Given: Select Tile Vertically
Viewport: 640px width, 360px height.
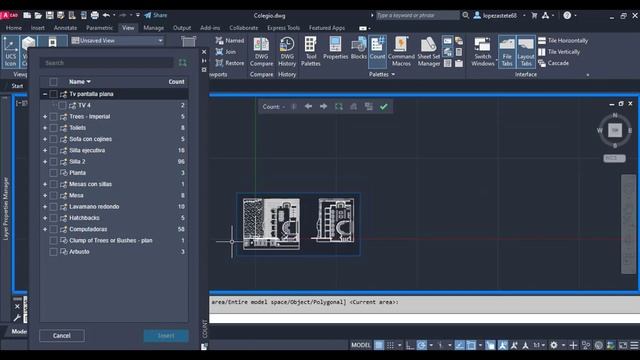Looking at the screenshot, I should tap(559, 52).
